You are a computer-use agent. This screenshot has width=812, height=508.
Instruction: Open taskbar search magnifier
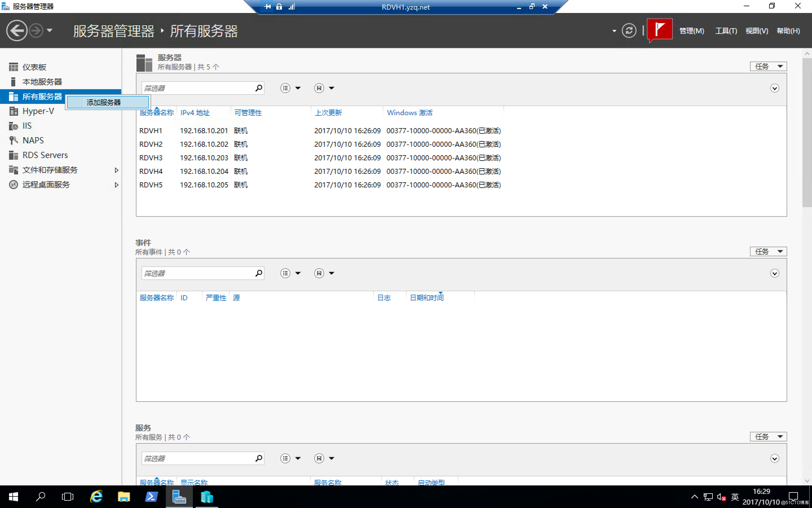(x=41, y=497)
